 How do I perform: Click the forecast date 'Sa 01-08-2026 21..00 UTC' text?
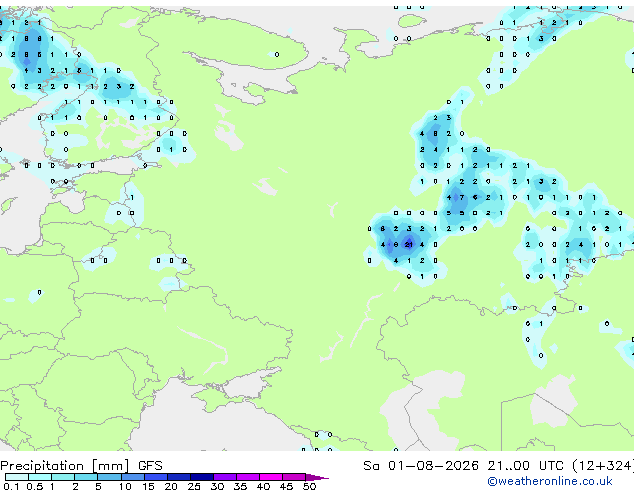463,466
